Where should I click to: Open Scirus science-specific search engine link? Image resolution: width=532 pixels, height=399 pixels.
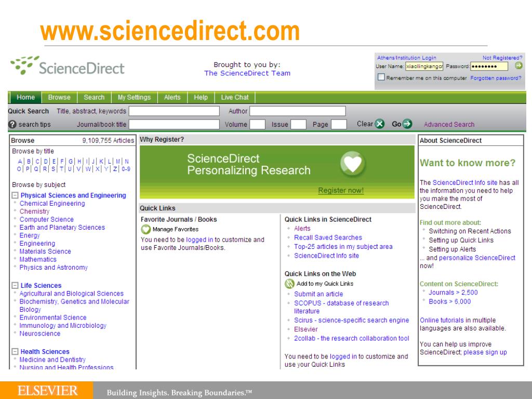click(352, 320)
